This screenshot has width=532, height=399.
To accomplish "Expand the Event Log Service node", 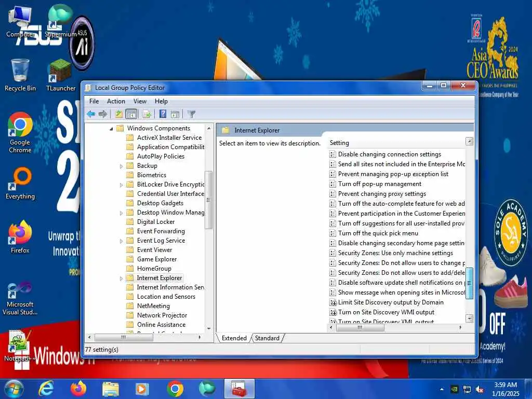I will pos(121,241).
